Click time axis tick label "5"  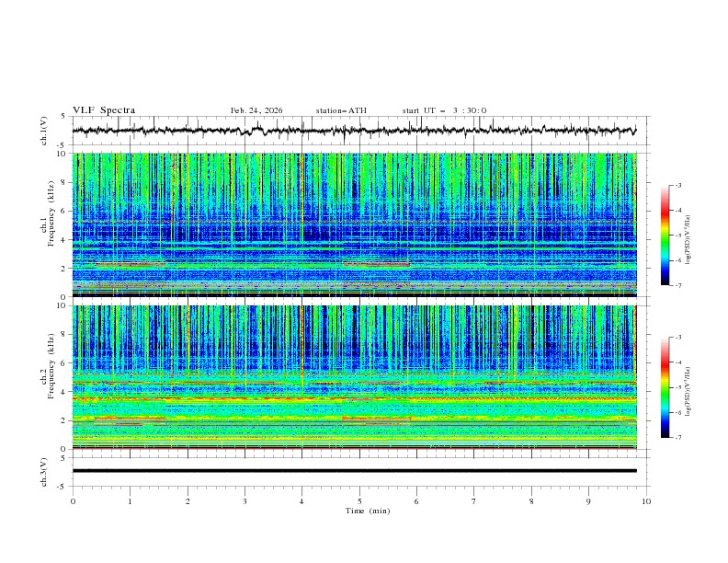pos(359,501)
